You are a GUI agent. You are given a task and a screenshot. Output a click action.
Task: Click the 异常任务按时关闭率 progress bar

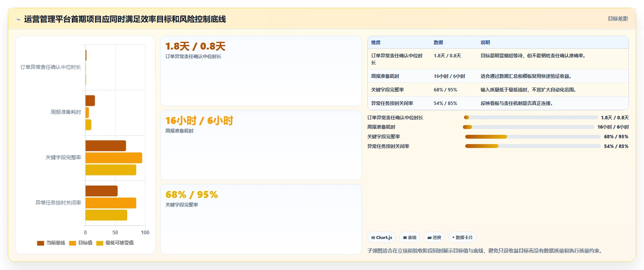533,146
